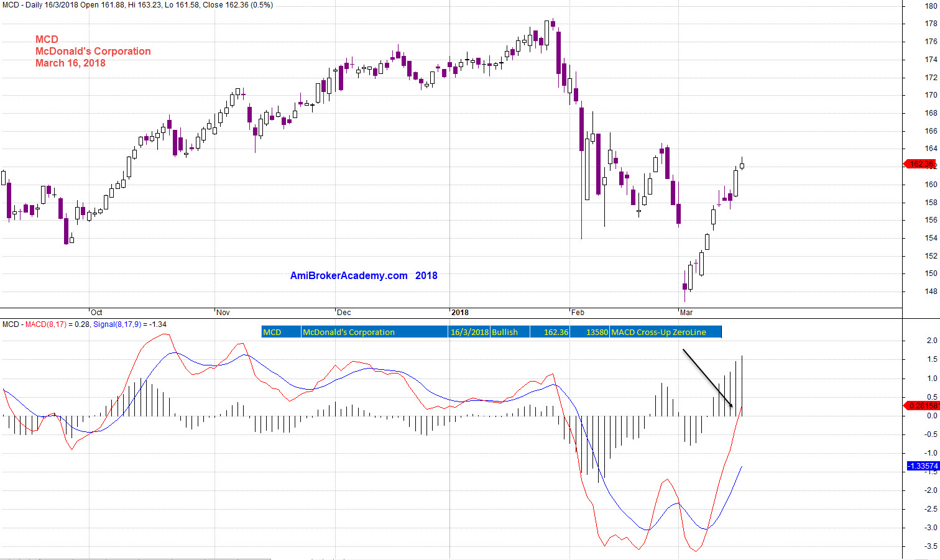Click the -3.5 label on the MACD axis

tap(931, 546)
